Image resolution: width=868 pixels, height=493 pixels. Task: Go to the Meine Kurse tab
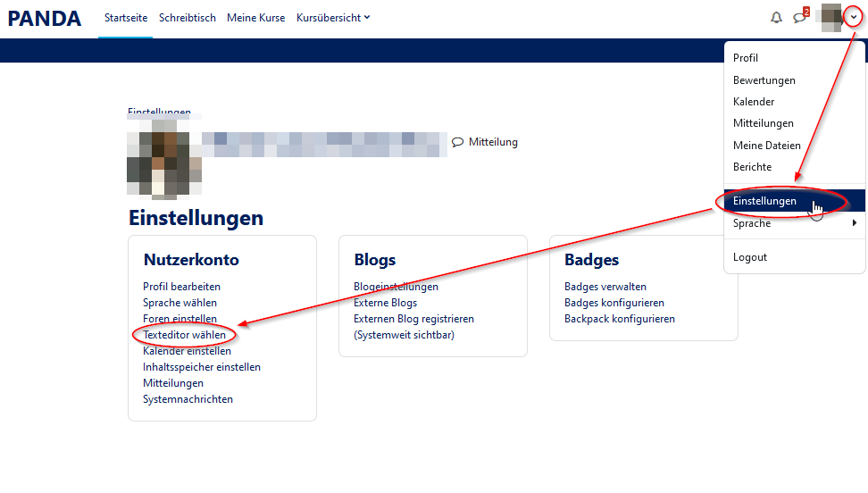coord(256,18)
